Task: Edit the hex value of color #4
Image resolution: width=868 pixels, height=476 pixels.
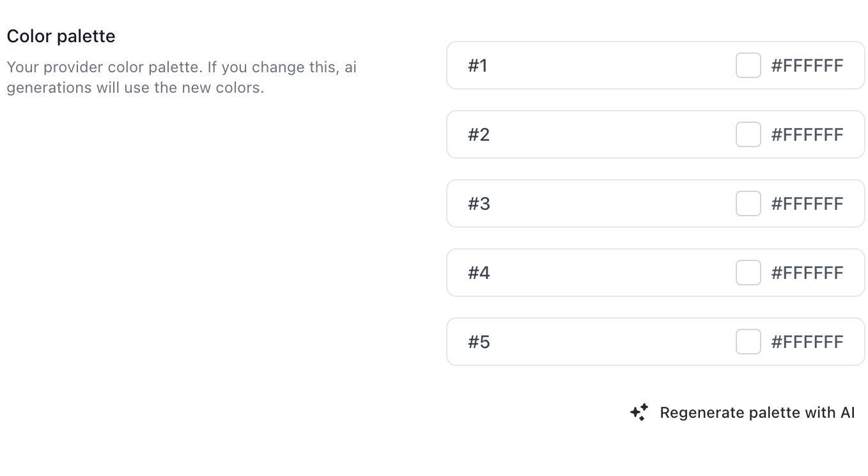Action: pos(807,273)
